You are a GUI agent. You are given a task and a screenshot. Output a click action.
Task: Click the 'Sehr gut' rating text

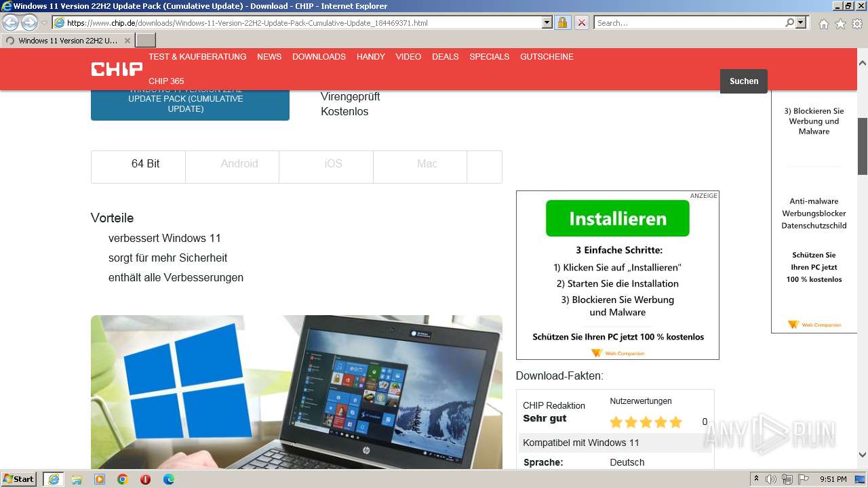point(545,418)
